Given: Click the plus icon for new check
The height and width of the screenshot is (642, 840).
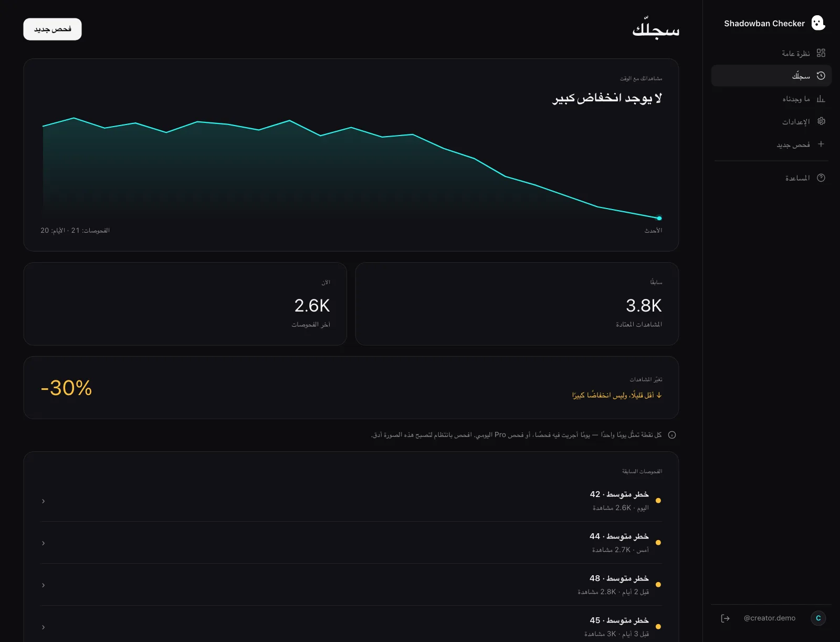Looking at the screenshot, I should (821, 144).
